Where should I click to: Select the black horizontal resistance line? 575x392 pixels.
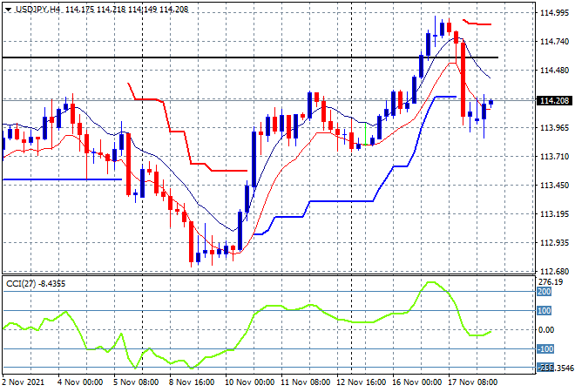(250, 57)
